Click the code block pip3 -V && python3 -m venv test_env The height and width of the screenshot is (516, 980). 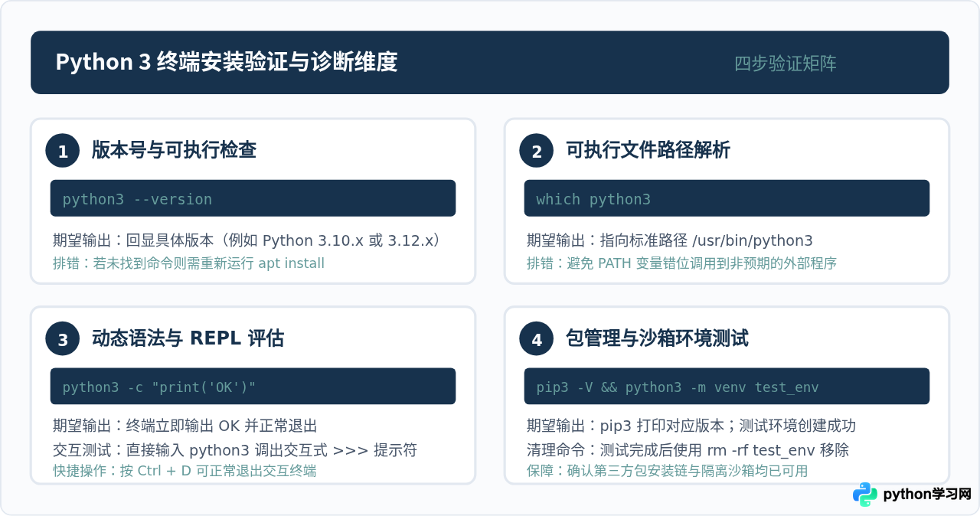pos(727,387)
